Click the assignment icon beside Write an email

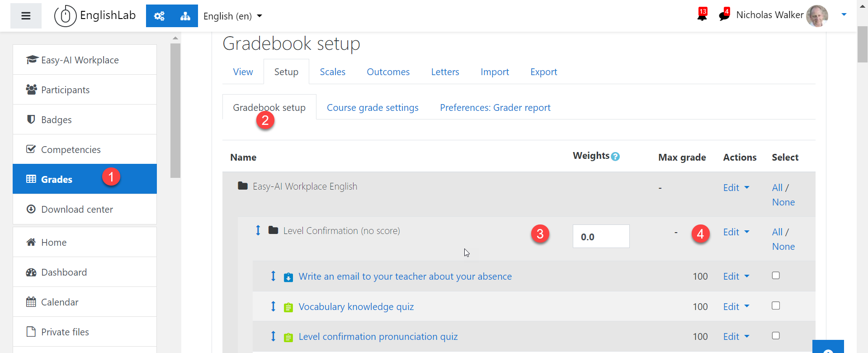coord(288,277)
